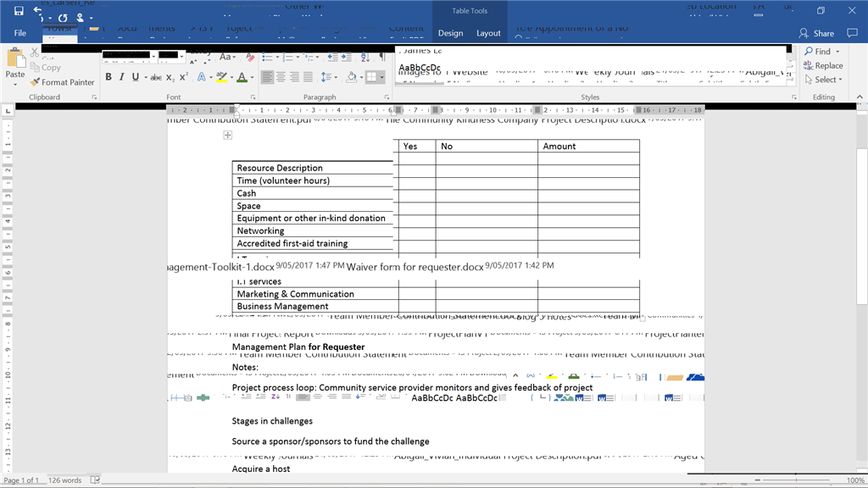
Task: Increase paragraph indent
Action: pos(347,57)
